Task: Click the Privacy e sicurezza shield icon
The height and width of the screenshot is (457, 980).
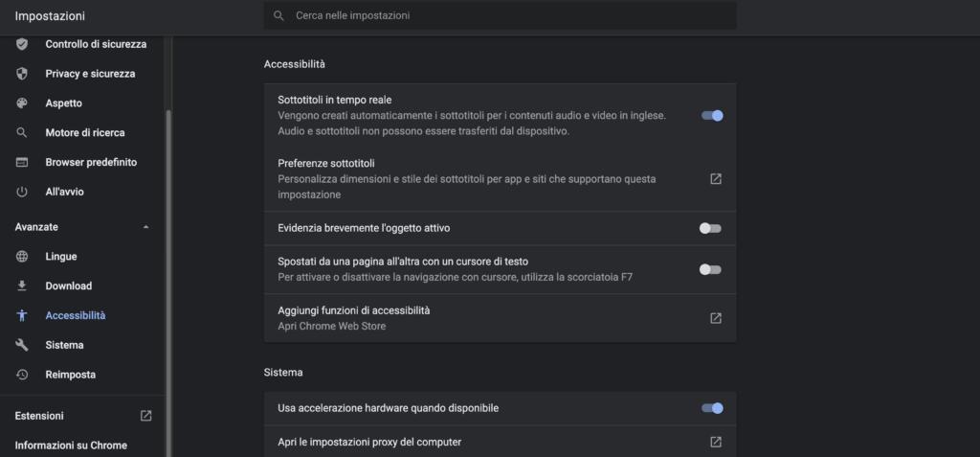Action: [22, 74]
